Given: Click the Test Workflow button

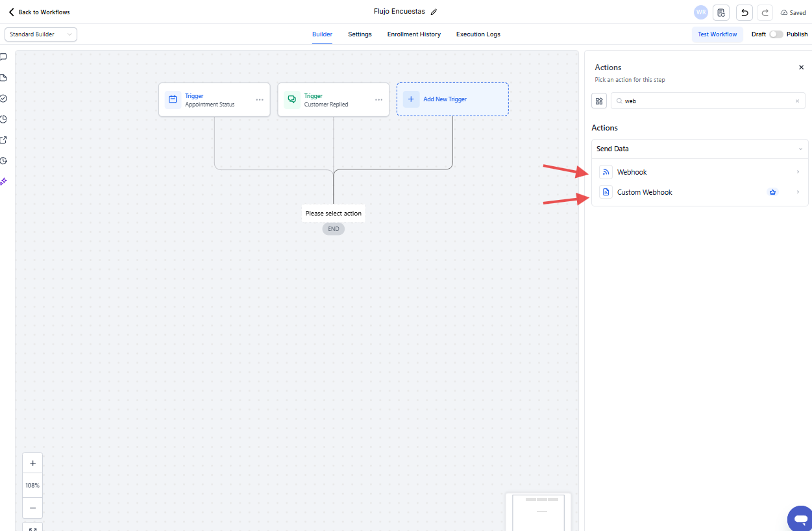Looking at the screenshot, I should (x=717, y=34).
